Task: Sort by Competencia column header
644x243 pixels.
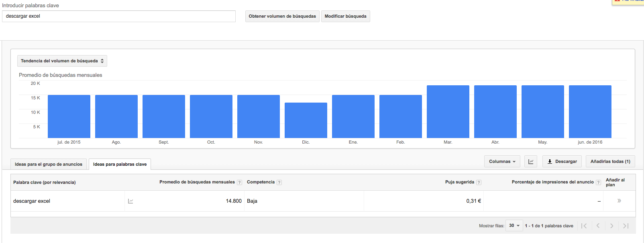Action: click(261, 182)
